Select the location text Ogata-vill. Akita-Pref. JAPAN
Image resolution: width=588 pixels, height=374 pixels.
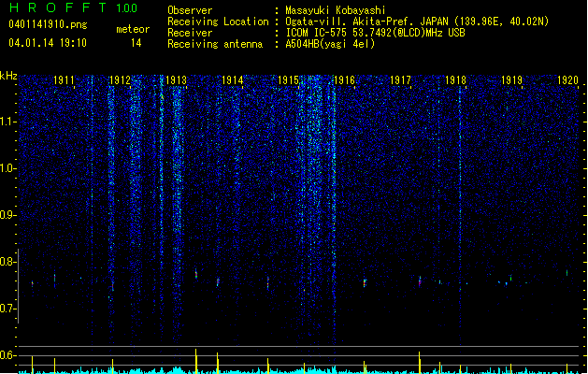point(368,22)
